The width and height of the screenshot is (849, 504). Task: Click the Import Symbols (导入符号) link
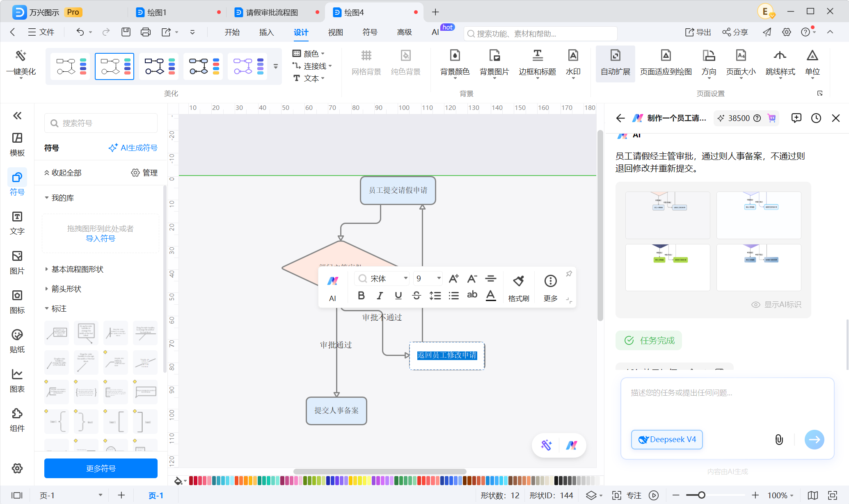pyautogui.click(x=101, y=238)
